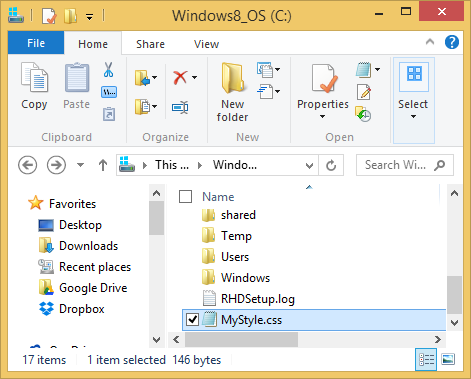471x379 pixels.
Task: Click the horizontal scrollbar thumb in file list
Action: (241, 340)
